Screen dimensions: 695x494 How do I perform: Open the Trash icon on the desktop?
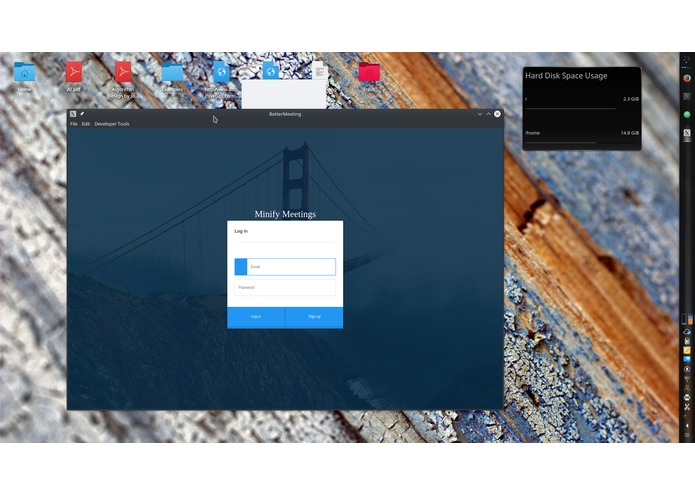point(369,72)
